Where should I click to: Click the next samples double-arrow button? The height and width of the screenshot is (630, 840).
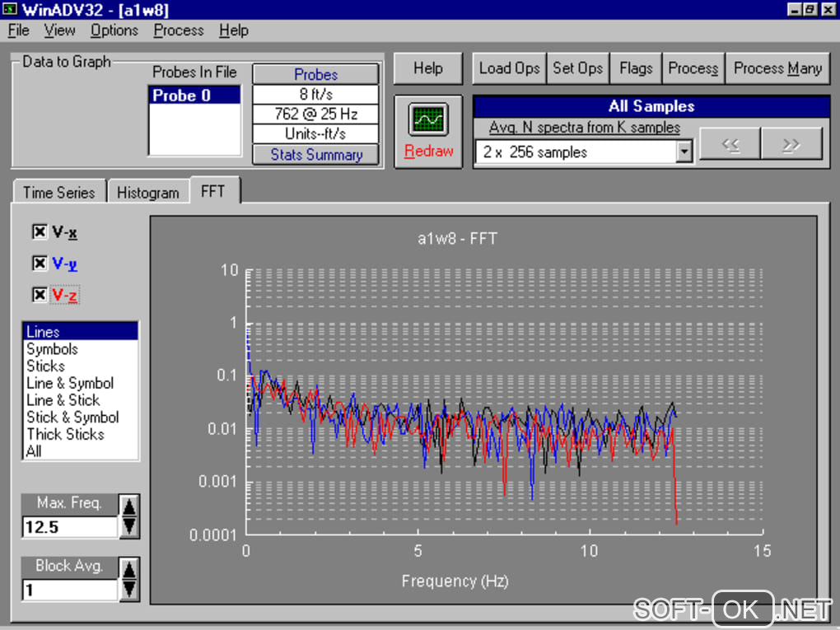point(791,145)
